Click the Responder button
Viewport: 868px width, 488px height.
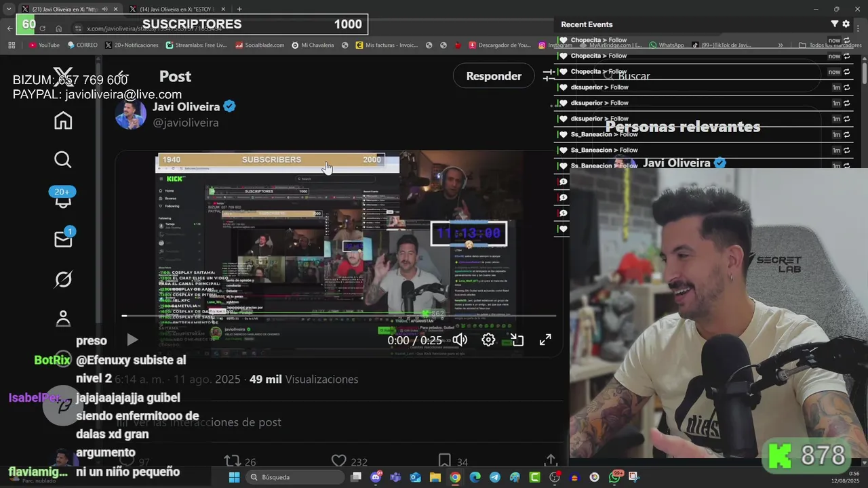pos(494,76)
